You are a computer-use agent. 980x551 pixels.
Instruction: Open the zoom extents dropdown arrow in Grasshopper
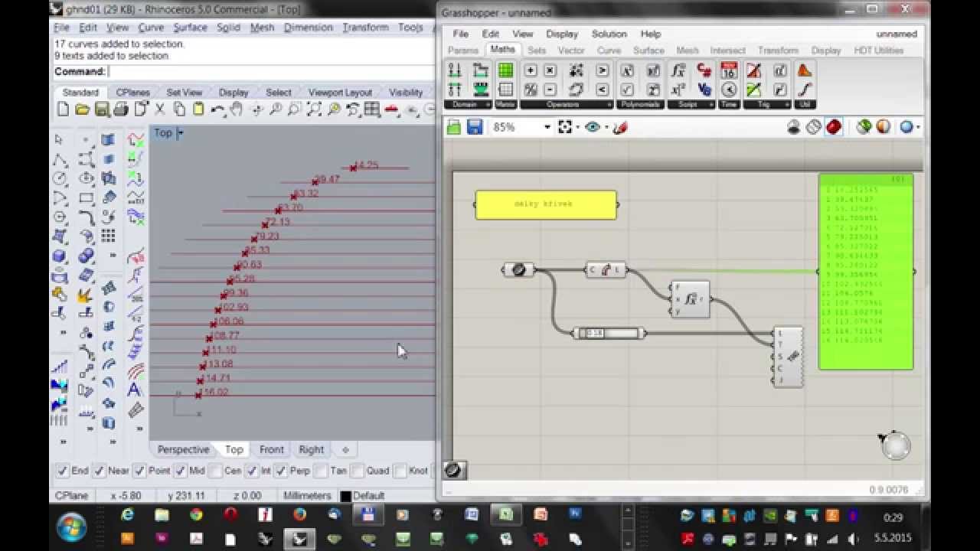tap(578, 128)
